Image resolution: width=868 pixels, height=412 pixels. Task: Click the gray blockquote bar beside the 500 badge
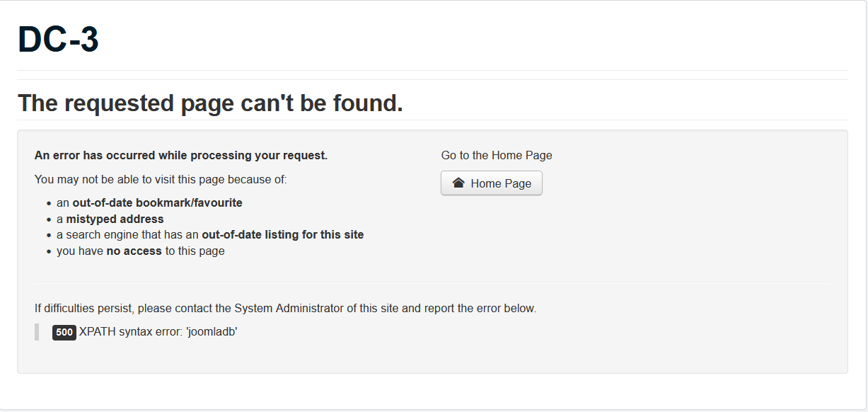[x=37, y=332]
